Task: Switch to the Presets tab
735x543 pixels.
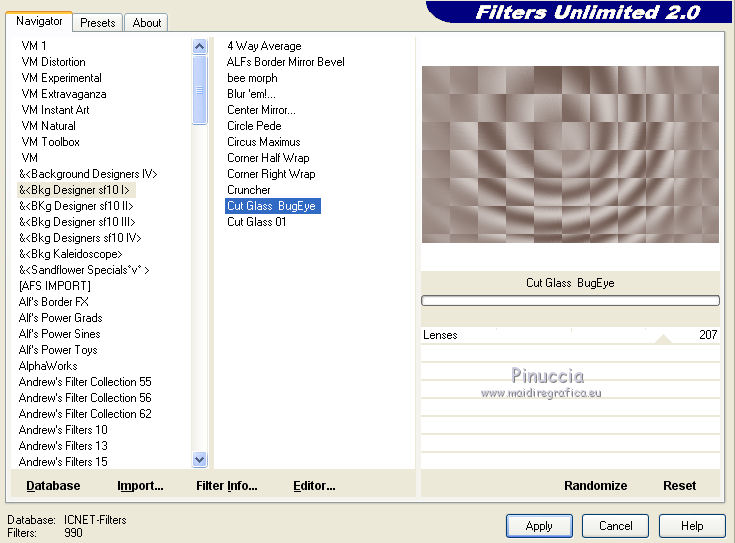Action: 97,22
